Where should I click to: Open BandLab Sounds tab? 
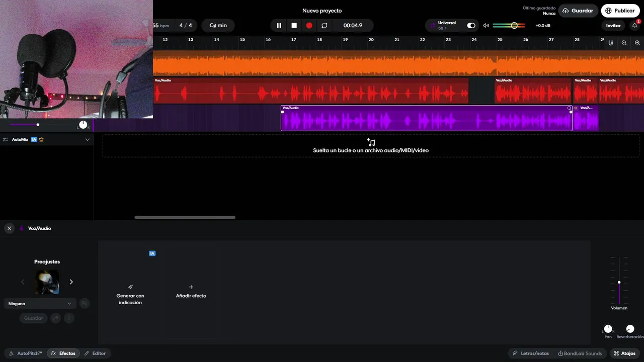click(x=580, y=353)
